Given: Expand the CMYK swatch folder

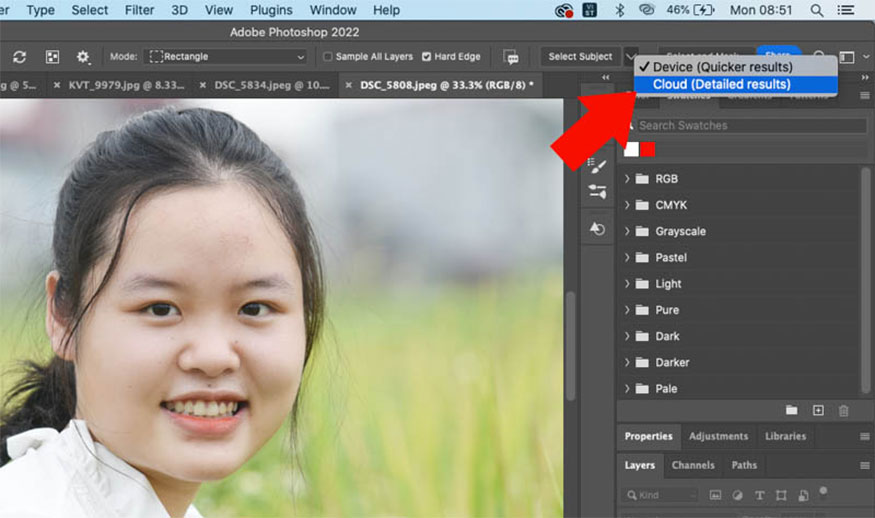Looking at the screenshot, I should (627, 205).
